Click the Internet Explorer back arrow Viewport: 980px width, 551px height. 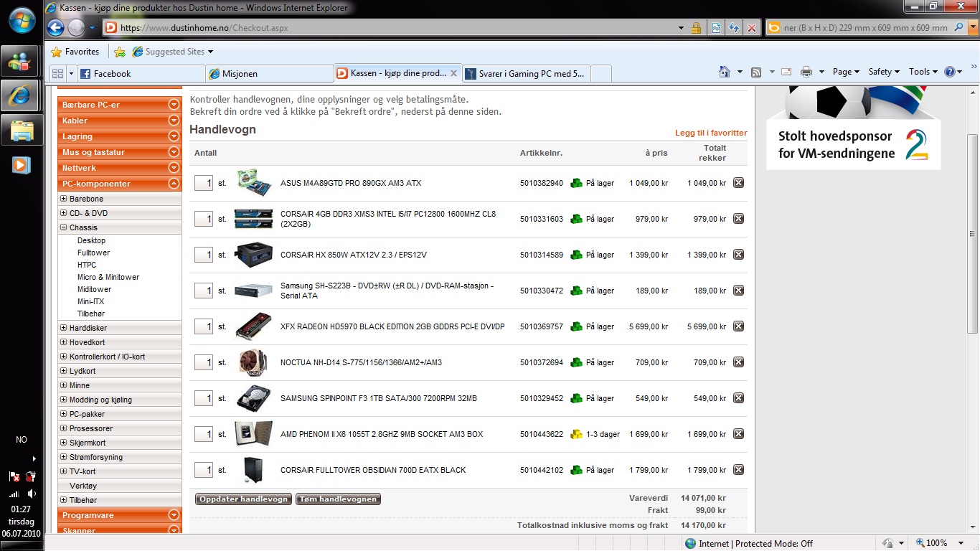pyautogui.click(x=55, y=28)
